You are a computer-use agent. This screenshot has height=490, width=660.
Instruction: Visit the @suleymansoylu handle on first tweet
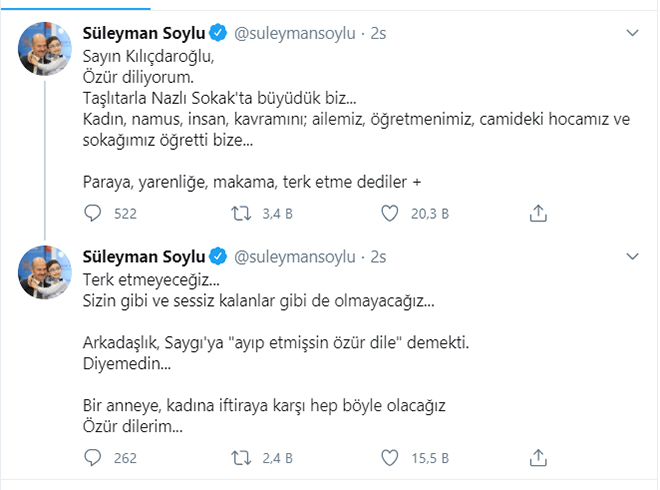point(295,33)
